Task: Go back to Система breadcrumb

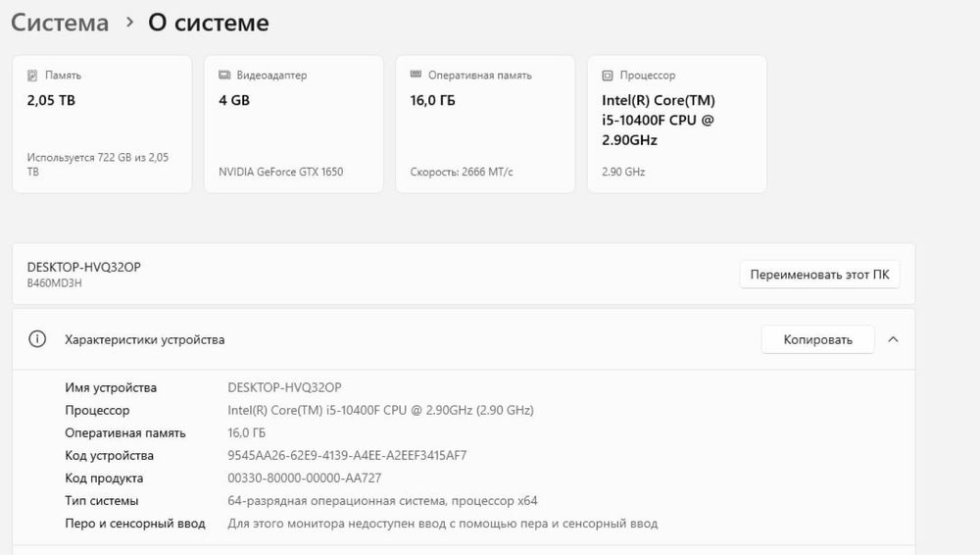Action: pos(60,23)
